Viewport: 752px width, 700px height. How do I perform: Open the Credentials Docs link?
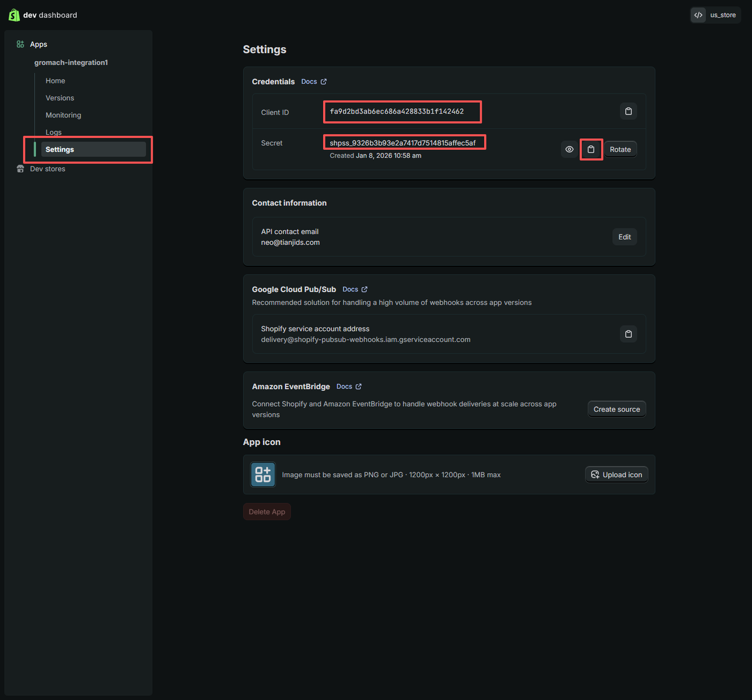pyautogui.click(x=314, y=82)
